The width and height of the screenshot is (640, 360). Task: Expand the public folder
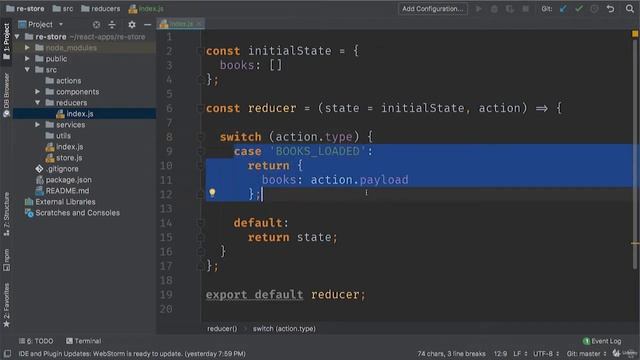pos(27,59)
